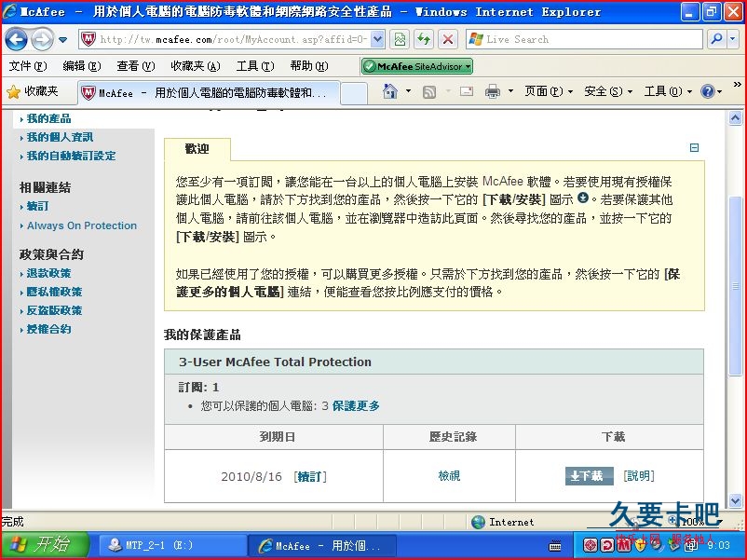Click the RSS feeds icon
This screenshot has height=560, width=747.
coord(429,91)
